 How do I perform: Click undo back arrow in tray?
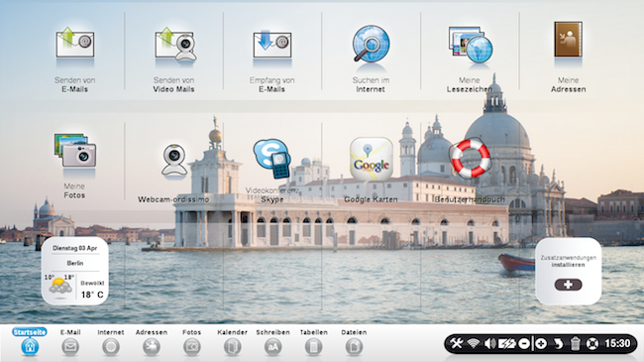point(558,343)
